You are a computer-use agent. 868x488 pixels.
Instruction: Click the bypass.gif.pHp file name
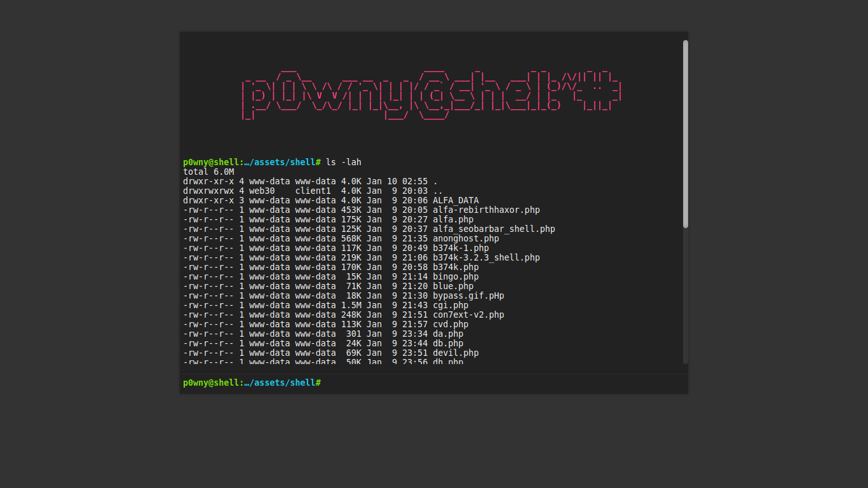468,295
